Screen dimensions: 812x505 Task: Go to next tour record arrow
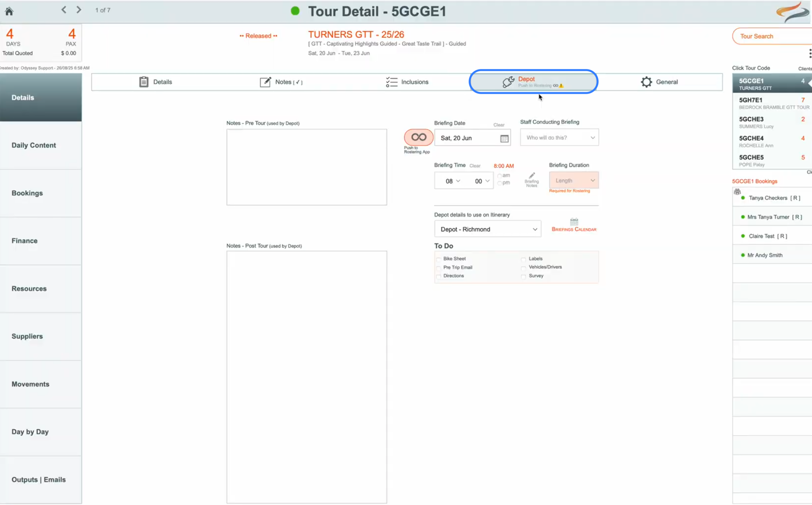coord(79,10)
